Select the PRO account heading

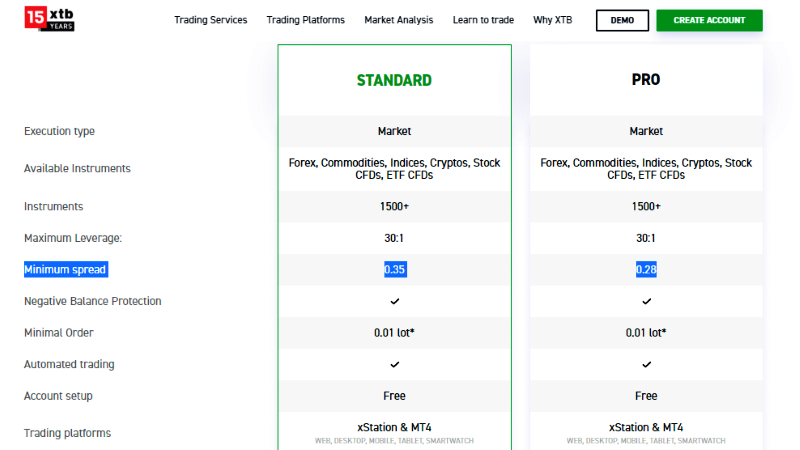point(646,80)
